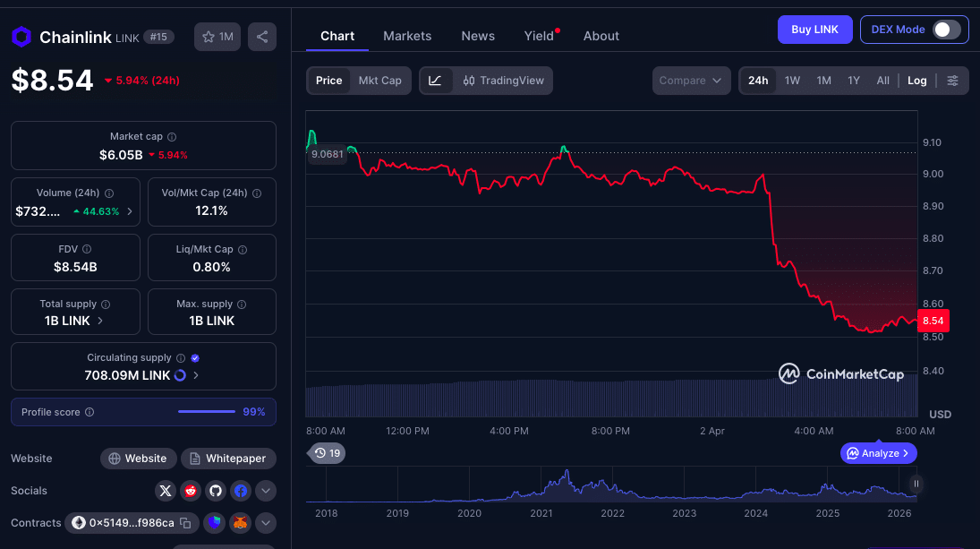This screenshot has width=980, height=549.
Task: Set chart range to 24h
Action: tap(758, 81)
